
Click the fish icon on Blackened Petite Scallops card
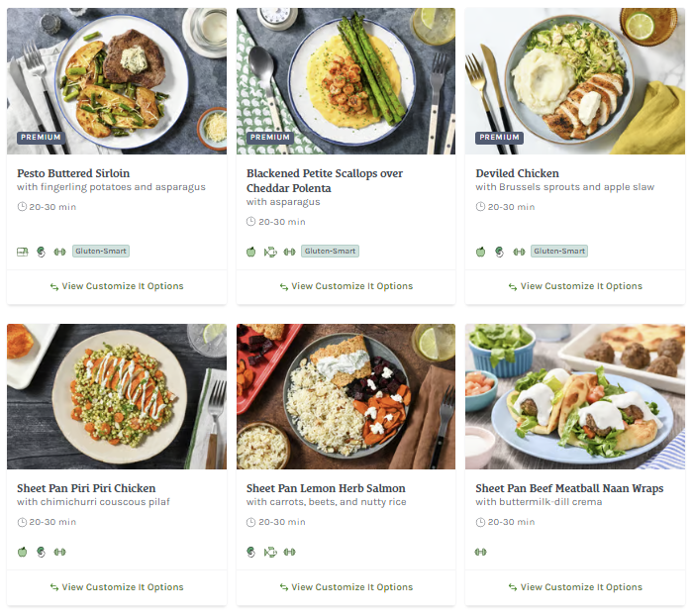(x=270, y=252)
